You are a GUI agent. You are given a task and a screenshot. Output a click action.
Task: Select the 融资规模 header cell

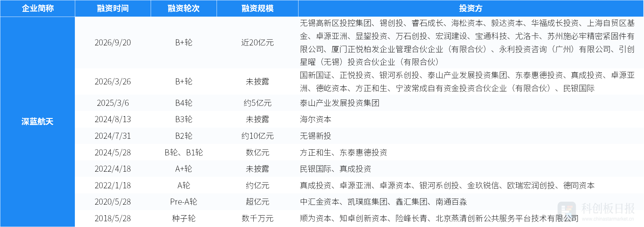[258, 8]
